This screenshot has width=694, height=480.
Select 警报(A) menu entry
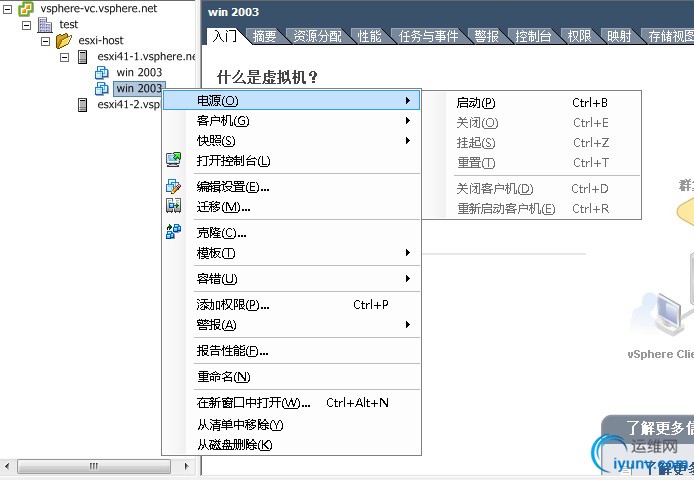292,325
